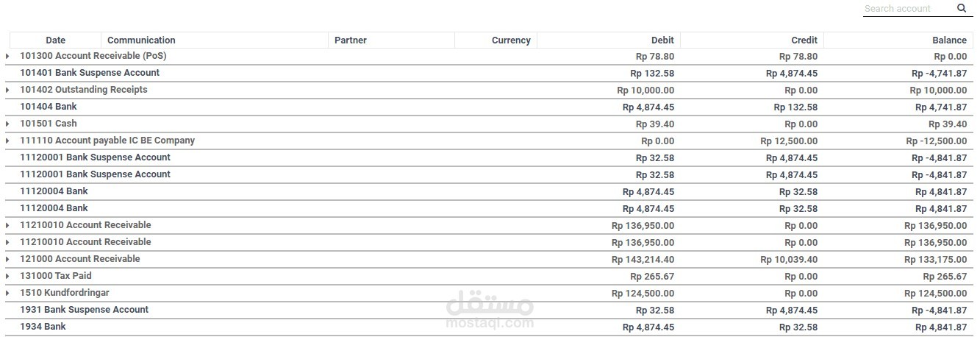Click the Date column header
This screenshot has height=337, width=980.
click(x=55, y=40)
